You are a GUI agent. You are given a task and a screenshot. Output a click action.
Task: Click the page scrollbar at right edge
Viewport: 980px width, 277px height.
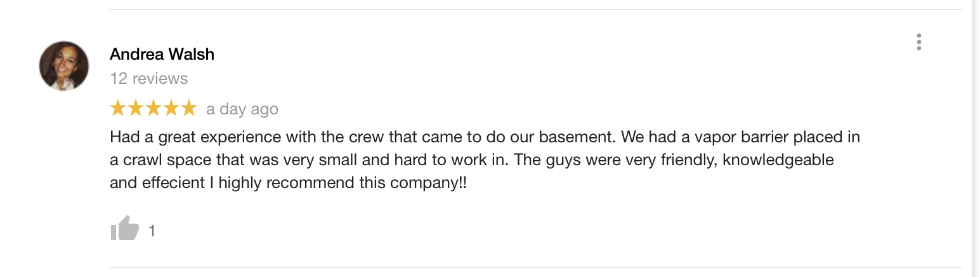pyautogui.click(x=975, y=138)
